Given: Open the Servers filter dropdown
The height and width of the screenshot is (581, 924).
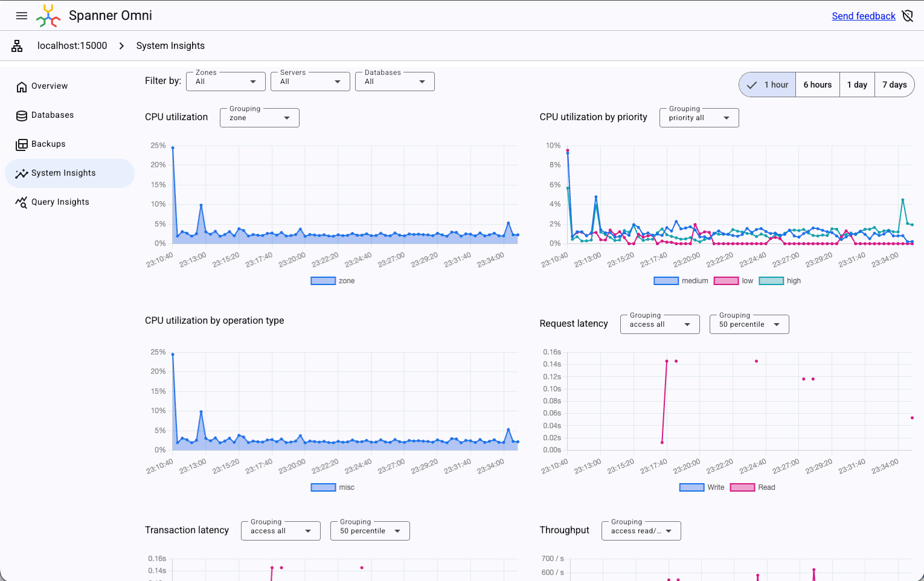Looking at the screenshot, I should tap(311, 82).
